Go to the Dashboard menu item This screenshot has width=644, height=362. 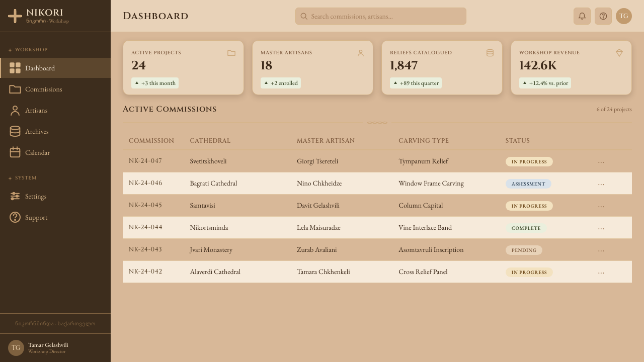click(x=55, y=68)
